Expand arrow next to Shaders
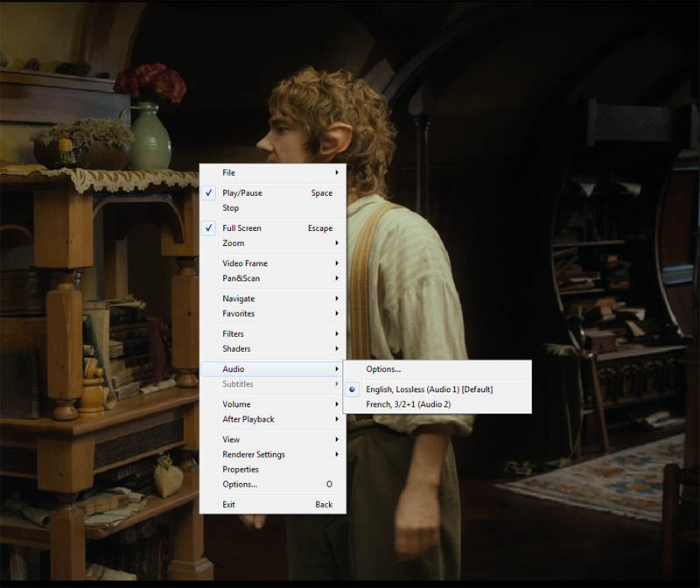This screenshot has width=700, height=588. [x=337, y=349]
